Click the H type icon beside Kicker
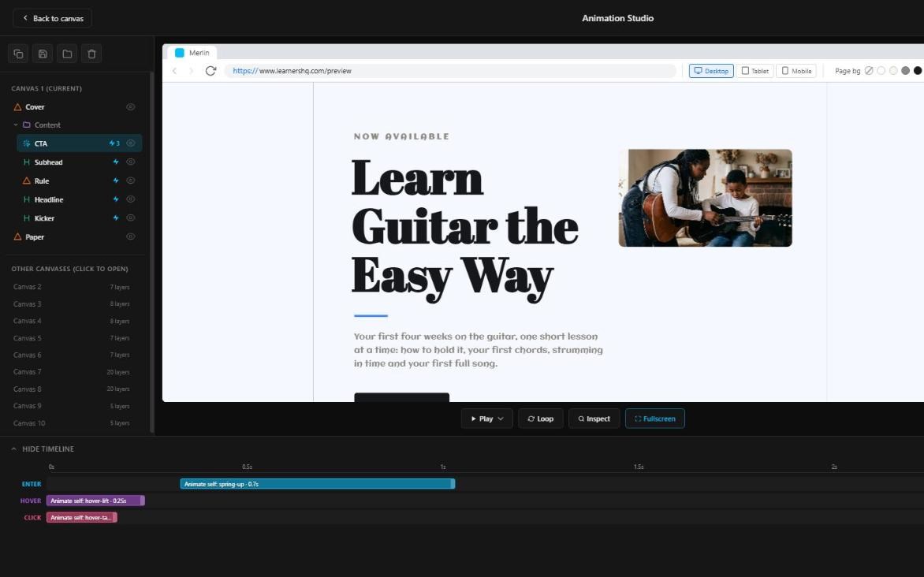 pyautogui.click(x=27, y=218)
